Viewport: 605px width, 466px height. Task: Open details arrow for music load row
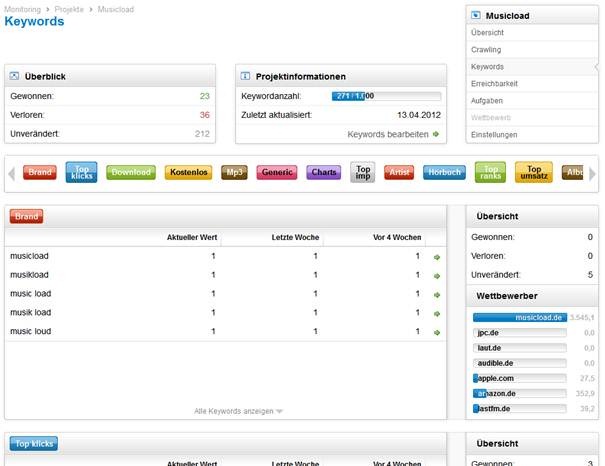click(437, 295)
